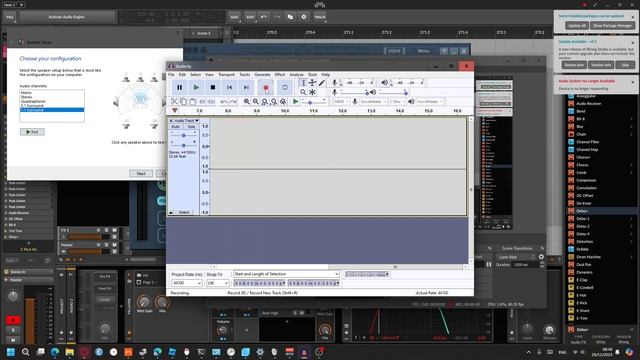Viewport: 640px width, 360px height.
Task: Open Project Rate 44100 dropdown
Action: 187,283
